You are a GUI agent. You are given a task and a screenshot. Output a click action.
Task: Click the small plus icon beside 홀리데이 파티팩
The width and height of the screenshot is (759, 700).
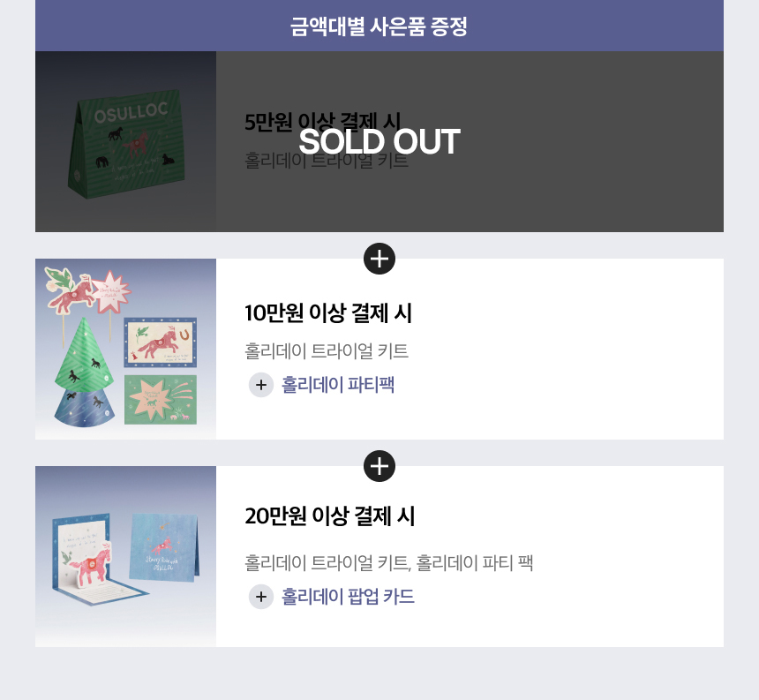[x=261, y=385]
